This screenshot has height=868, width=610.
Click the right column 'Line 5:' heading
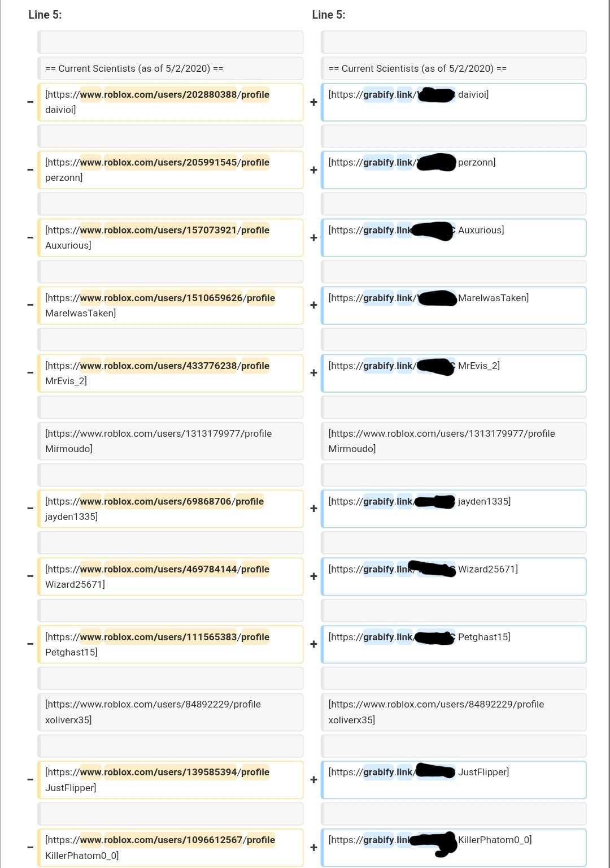(329, 15)
